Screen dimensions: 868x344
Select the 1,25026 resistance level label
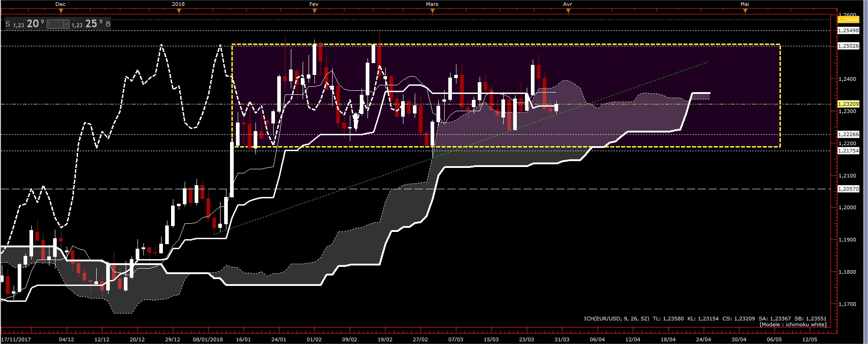click(848, 46)
